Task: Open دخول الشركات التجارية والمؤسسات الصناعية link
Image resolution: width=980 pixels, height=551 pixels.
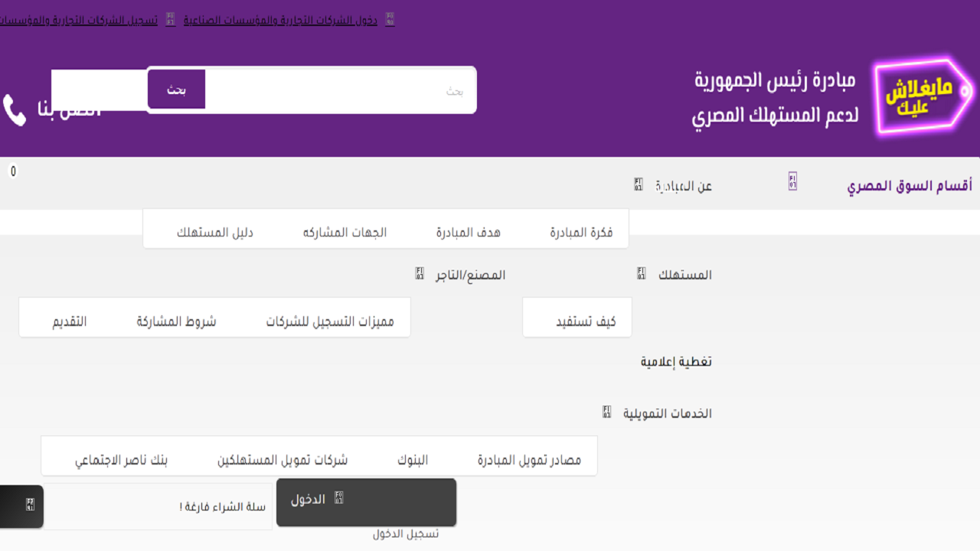Action: [x=281, y=19]
